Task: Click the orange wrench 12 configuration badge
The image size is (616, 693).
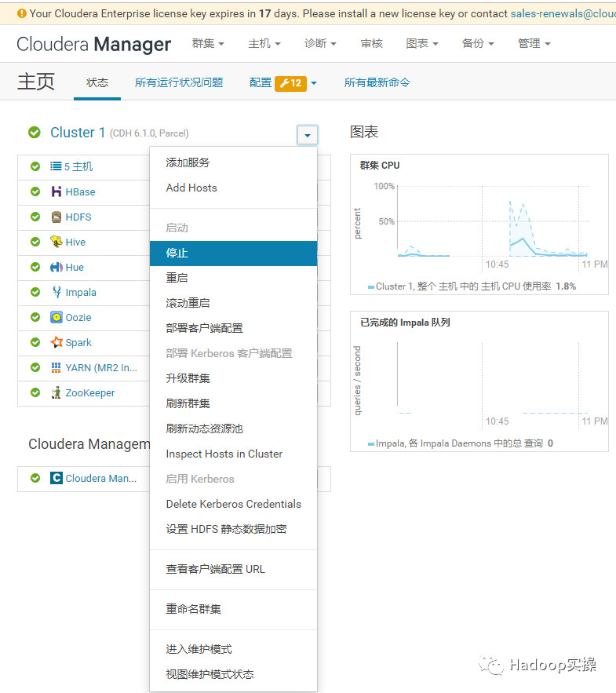Action: 290,83
